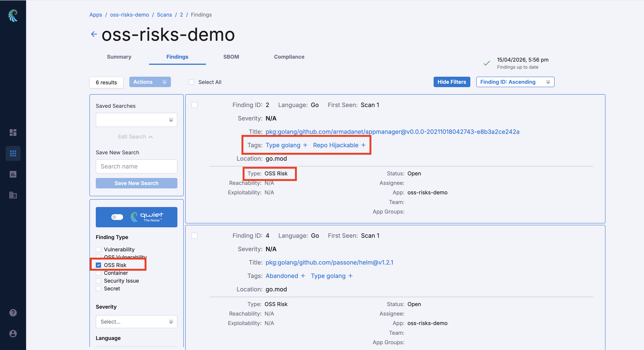Open the dashboard icon in sidebar

13,132
